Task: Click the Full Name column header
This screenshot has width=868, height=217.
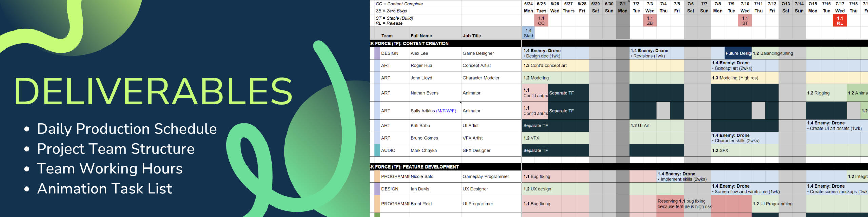Action: pyautogui.click(x=421, y=36)
